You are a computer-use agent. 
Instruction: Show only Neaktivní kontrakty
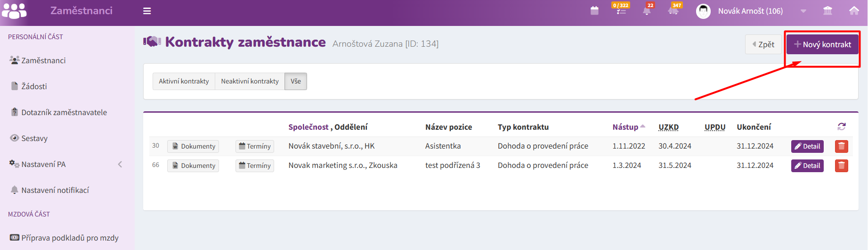pos(250,81)
